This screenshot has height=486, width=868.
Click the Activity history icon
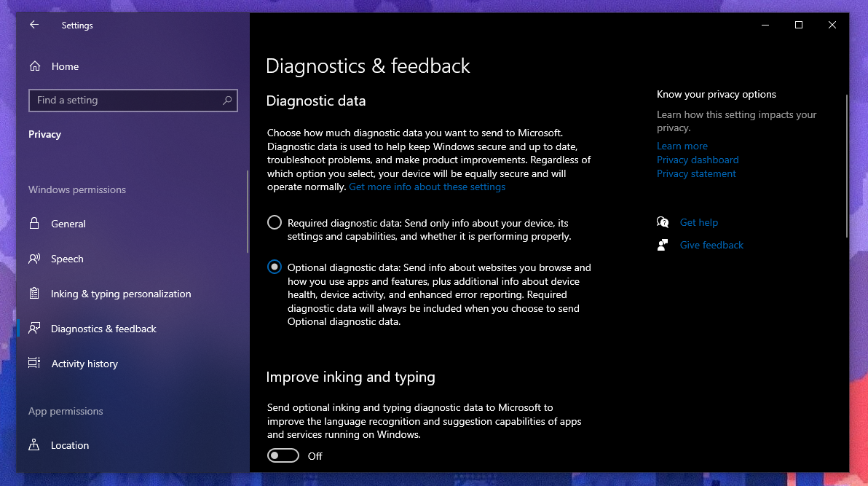[34, 364]
